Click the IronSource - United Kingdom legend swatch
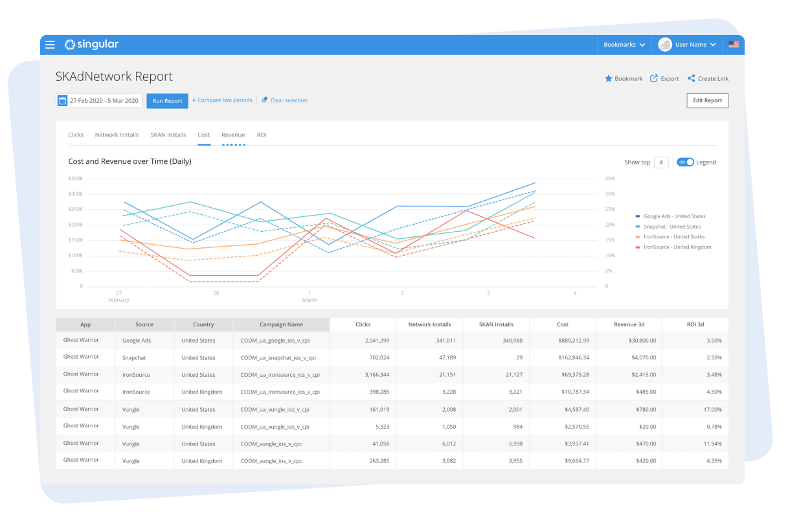Image resolution: width=812 pixels, height=518 pixels. point(638,247)
